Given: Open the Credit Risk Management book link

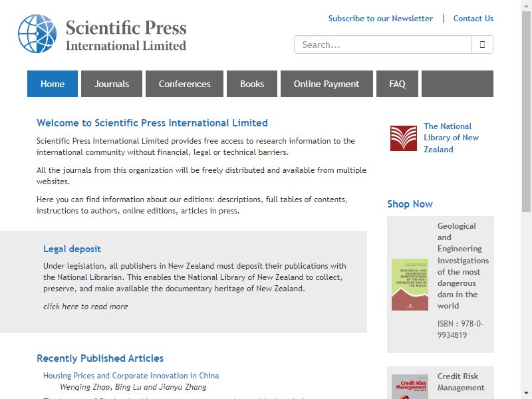Looking at the screenshot, I should click(x=461, y=382).
